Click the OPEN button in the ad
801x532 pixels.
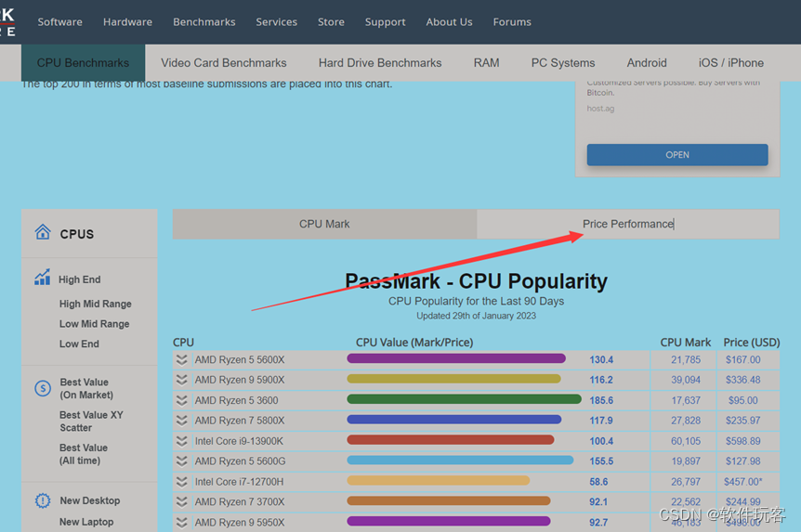[677, 155]
